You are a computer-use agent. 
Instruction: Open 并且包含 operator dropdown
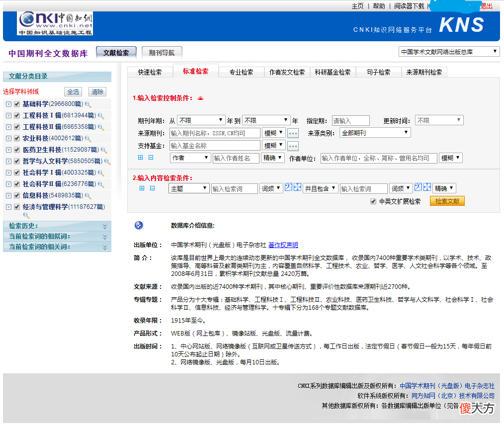[320, 188]
